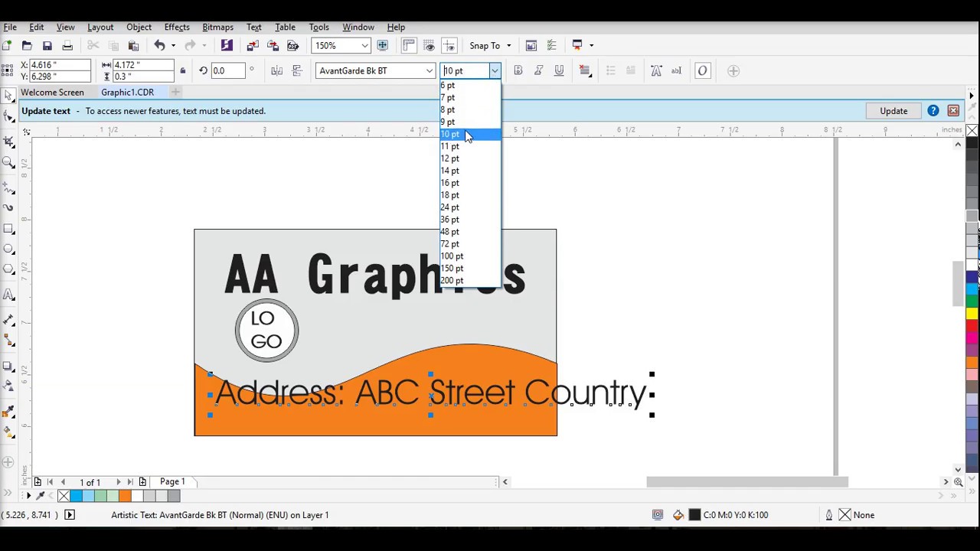Viewport: 980px width, 551px height.
Task: Open the Corel search content icon
Action: 227,46
